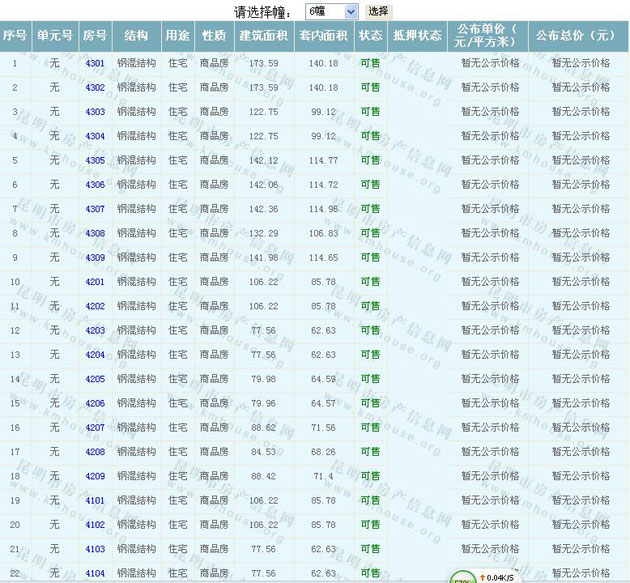This screenshot has width=630, height=583.
Task: Click 可售 status in row 4305
Action: pos(370,160)
